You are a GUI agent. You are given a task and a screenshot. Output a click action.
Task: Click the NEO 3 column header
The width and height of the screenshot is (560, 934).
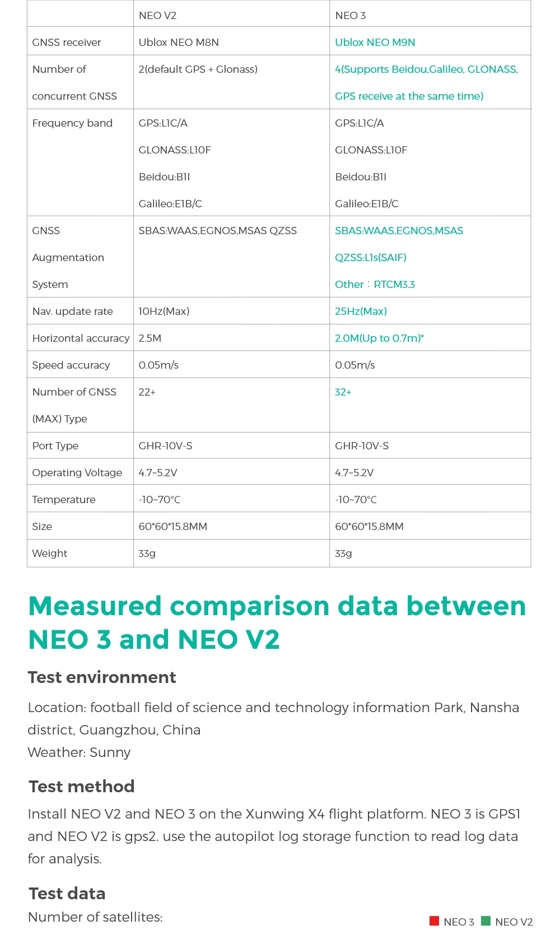tap(350, 16)
